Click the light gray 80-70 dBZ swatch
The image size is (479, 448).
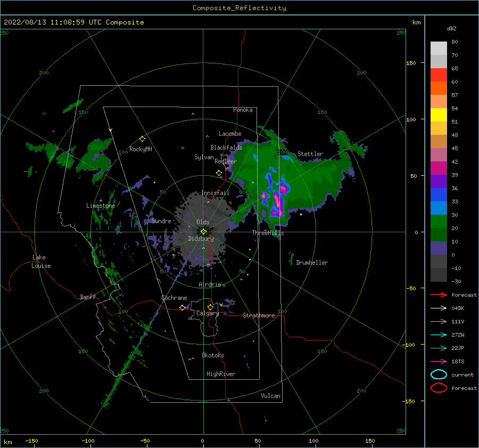point(439,48)
